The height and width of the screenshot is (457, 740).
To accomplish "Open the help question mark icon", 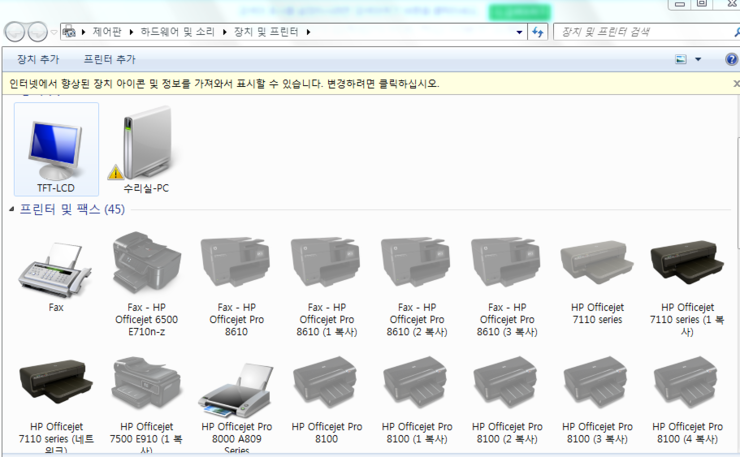I will point(730,60).
